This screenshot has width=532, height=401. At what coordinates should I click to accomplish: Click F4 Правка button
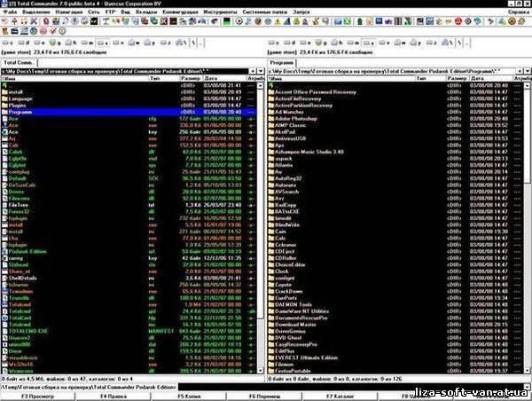[113, 397]
